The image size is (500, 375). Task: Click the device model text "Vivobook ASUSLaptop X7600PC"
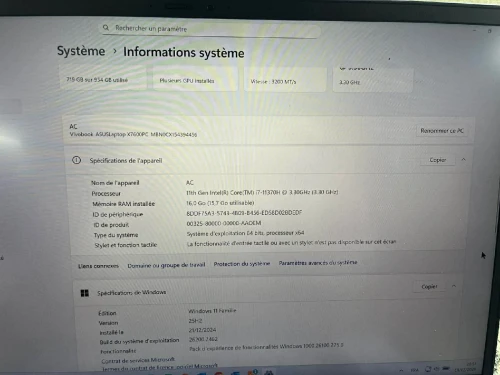(109, 134)
